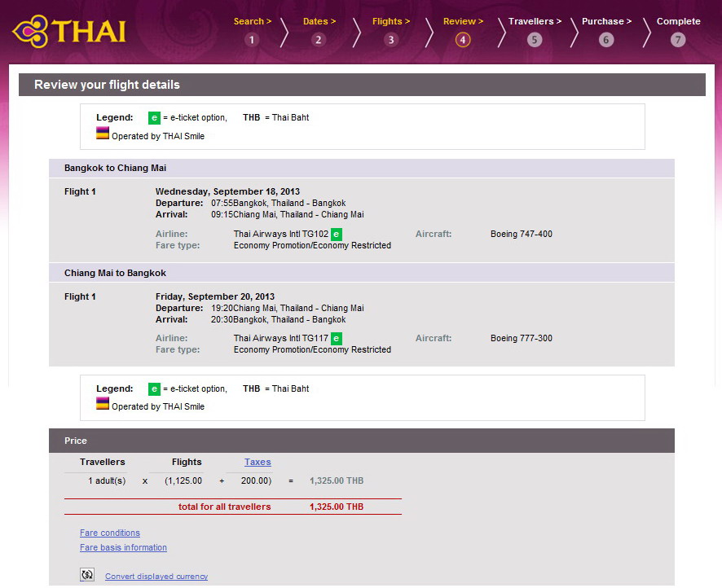Screen dimensions: 722x588
Task: Open the Fare conditions link
Action: [109, 533]
